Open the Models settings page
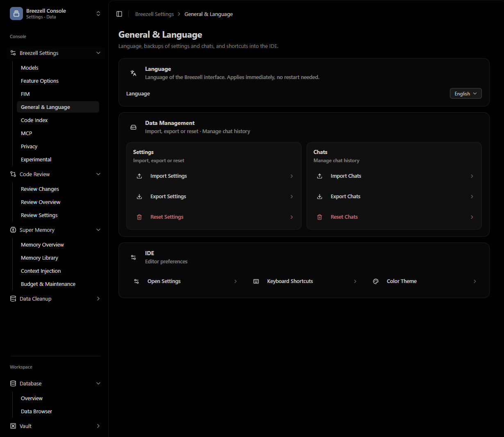504x437 pixels. pos(58,68)
